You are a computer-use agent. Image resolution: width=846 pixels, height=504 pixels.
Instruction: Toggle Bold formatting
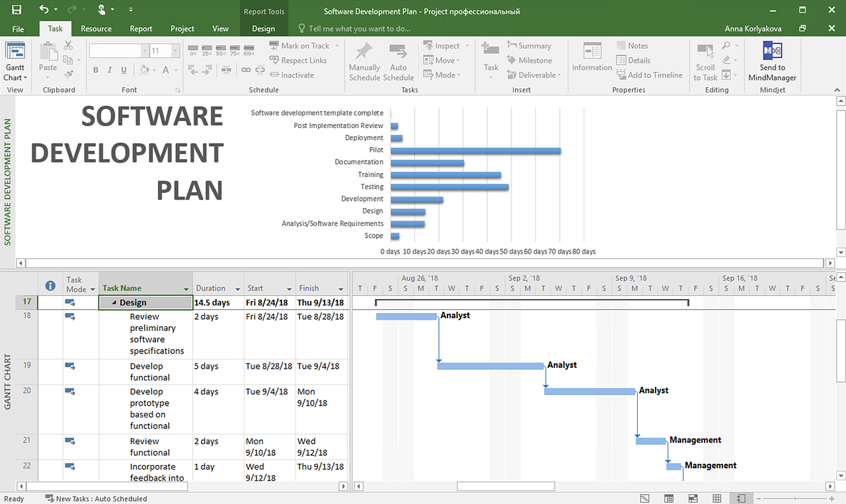pos(95,70)
